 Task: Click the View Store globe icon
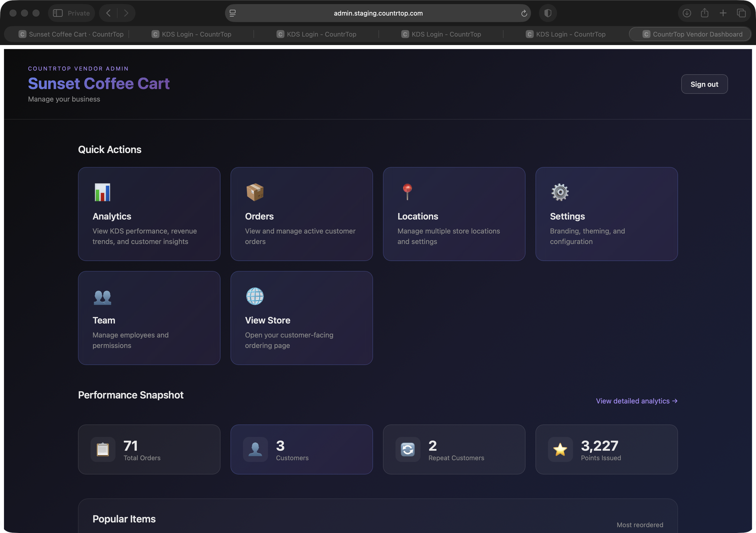pyautogui.click(x=255, y=296)
